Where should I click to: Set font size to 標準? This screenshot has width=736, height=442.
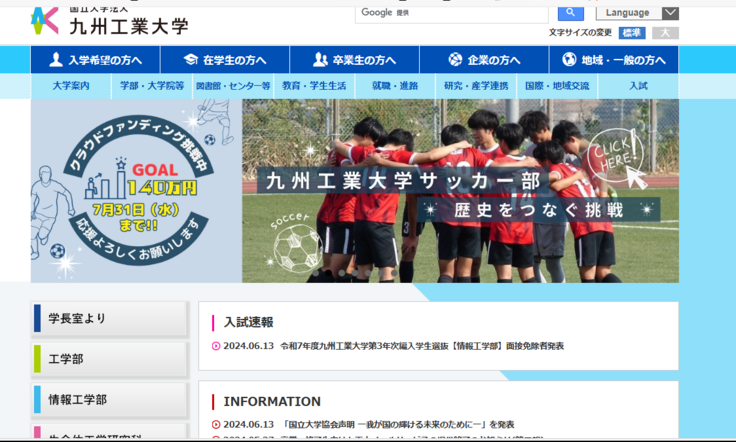[x=633, y=33]
